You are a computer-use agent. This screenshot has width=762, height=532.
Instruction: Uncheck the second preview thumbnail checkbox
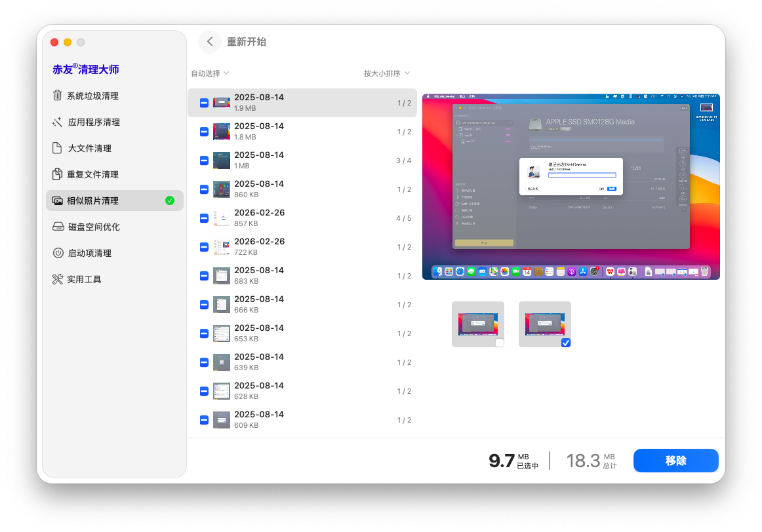[566, 343]
